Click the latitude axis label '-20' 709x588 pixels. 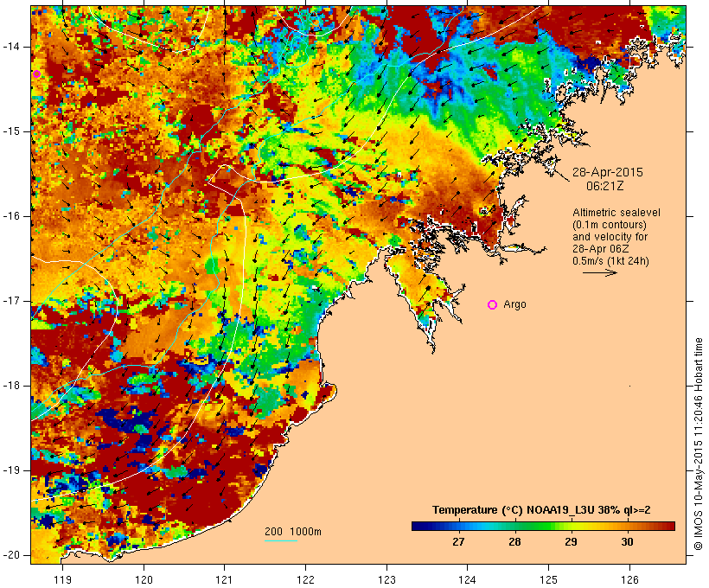click(11, 555)
